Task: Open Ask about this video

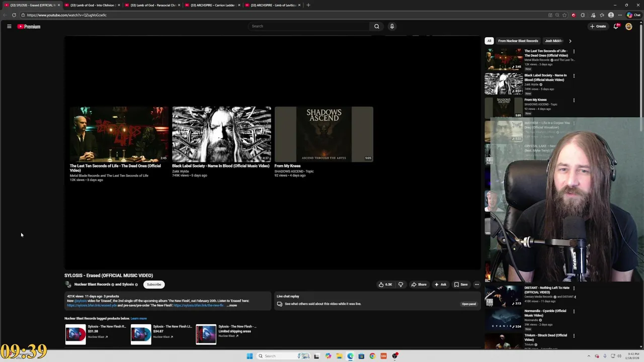Action: pyautogui.click(x=441, y=285)
